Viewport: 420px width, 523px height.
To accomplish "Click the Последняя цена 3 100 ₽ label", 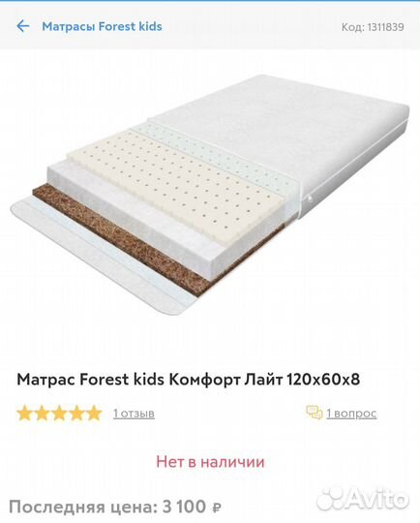I will [115, 507].
